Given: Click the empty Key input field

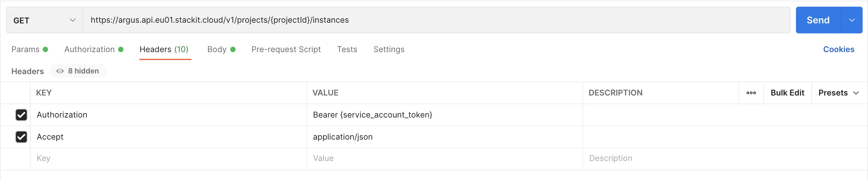Looking at the screenshot, I should pyautogui.click(x=168, y=158).
